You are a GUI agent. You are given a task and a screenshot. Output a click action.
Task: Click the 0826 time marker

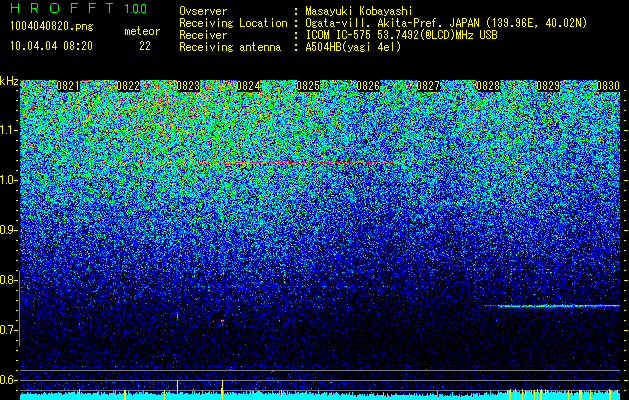tap(368, 86)
